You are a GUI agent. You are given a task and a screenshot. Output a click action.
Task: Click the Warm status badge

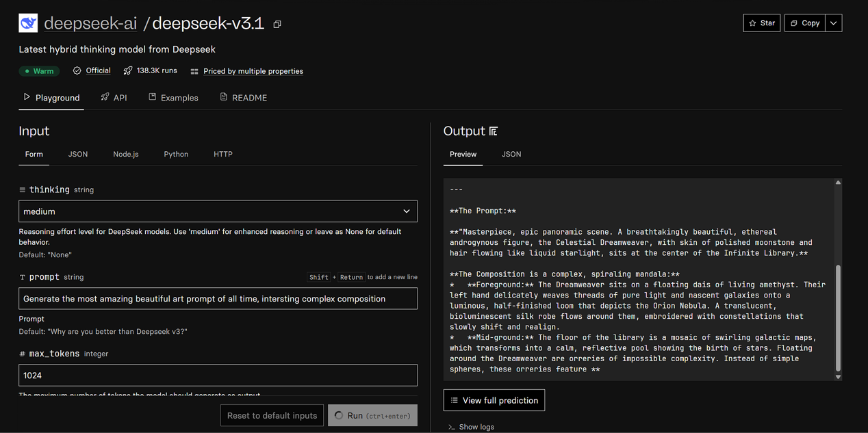[x=39, y=71]
